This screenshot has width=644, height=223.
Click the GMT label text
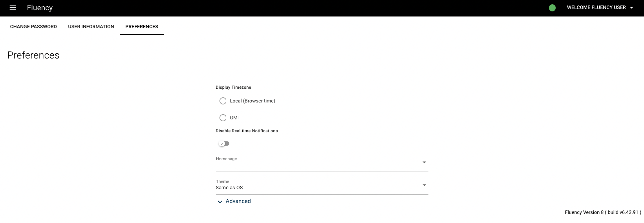point(235,118)
